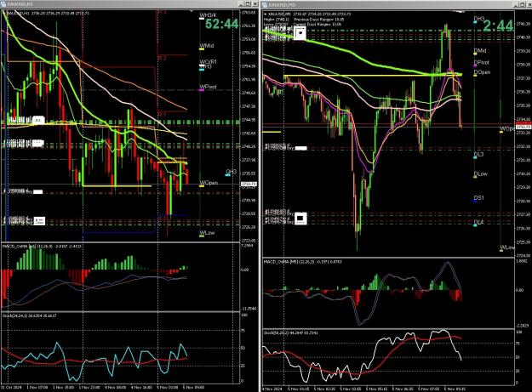The image size is (532, 392).
Task: Click Stoch(24,24,1) indicator label on H1 chart
Action: [x=30, y=315]
